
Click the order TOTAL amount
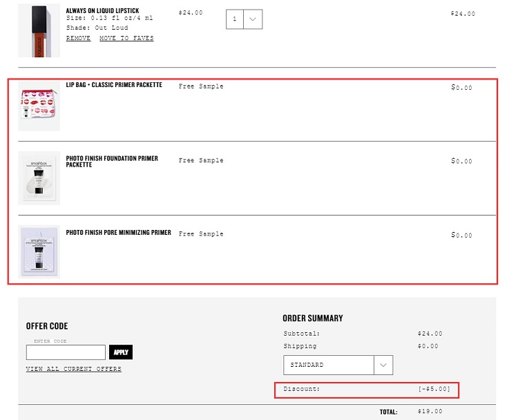click(430, 412)
